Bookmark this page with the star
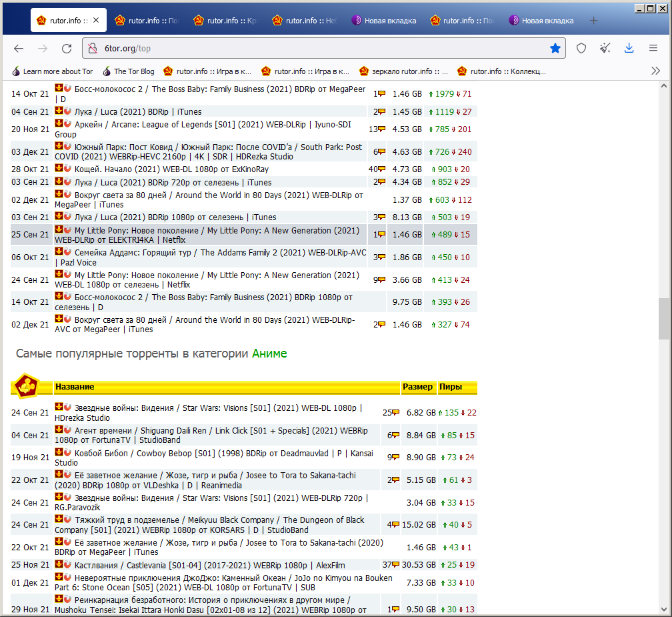 [x=555, y=49]
